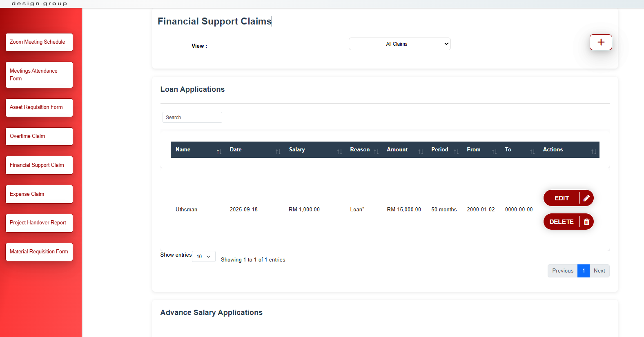Open Zoom Meeting Schedule from sidebar
644x337 pixels.
pyautogui.click(x=39, y=42)
